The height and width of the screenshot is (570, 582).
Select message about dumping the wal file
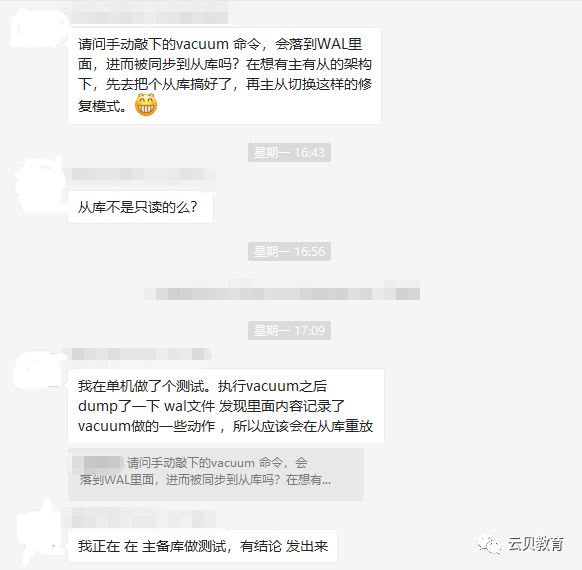pyautogui.click(x=226, y=406)
